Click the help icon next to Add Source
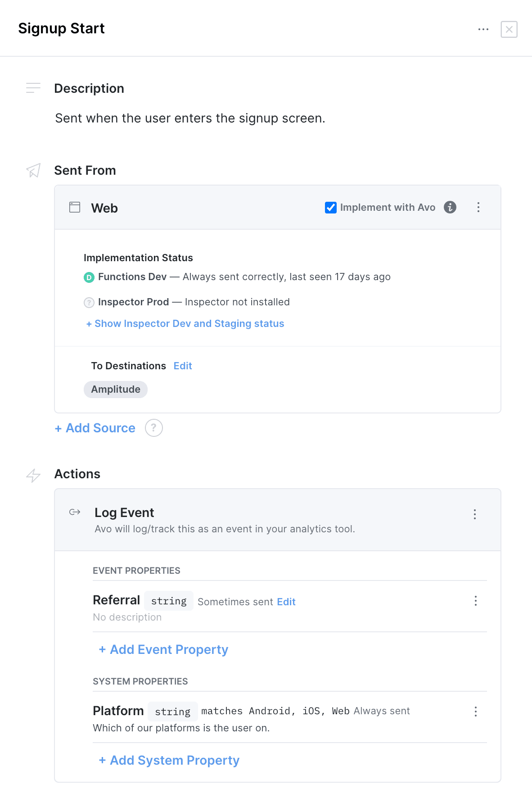The width and height of the screenshot is (532, 789). [153, 428]
